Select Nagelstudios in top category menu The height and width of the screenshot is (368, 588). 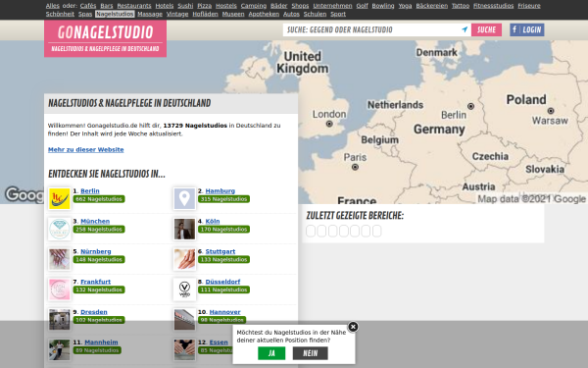tap(115, 14)
